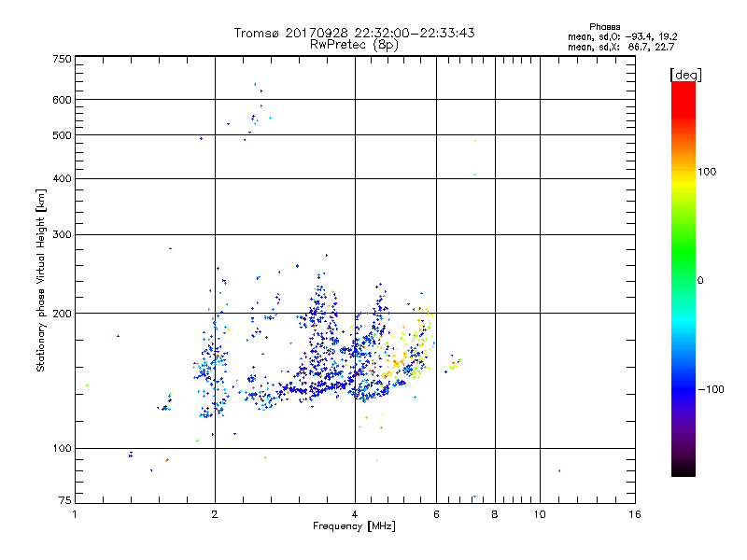Click the colorbar tick label '0'
Image resolution: width=747 pixels, height=560 pixels.
coord(699,281)
